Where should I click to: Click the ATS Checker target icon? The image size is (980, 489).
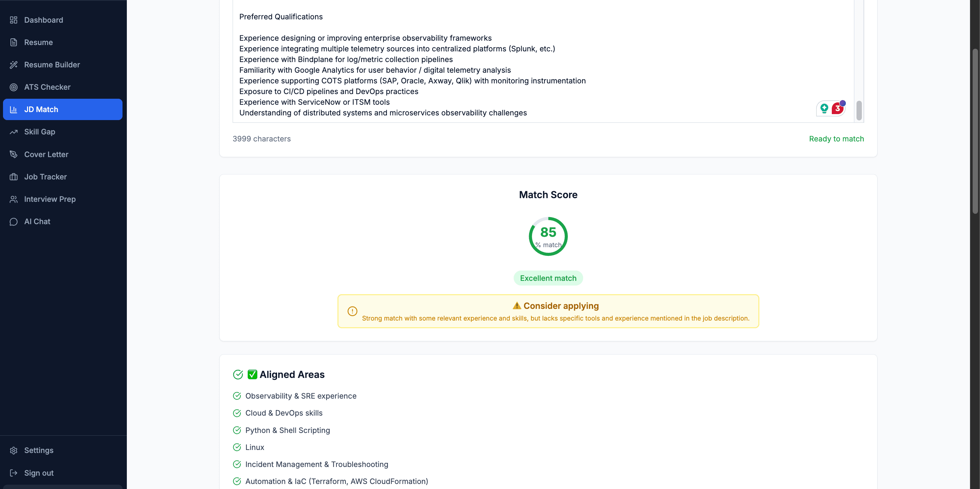tap(14, 87)
